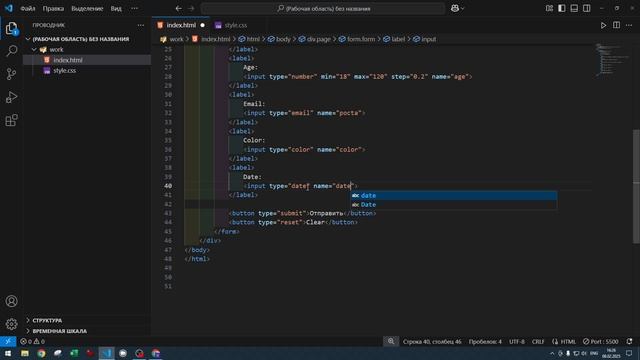640x360 pixels.
Task: Open Chrome from the taskbar
Action: coord(41,353)
